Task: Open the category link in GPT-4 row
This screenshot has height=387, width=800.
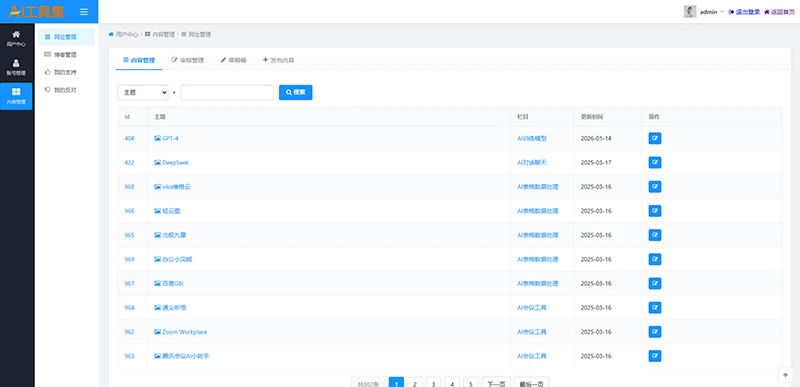Action: coord(532,138)
